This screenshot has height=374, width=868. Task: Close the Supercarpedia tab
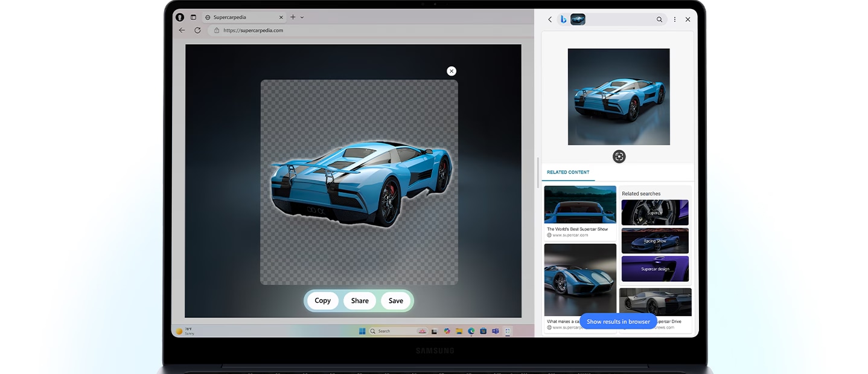click(x=280, y=18)
